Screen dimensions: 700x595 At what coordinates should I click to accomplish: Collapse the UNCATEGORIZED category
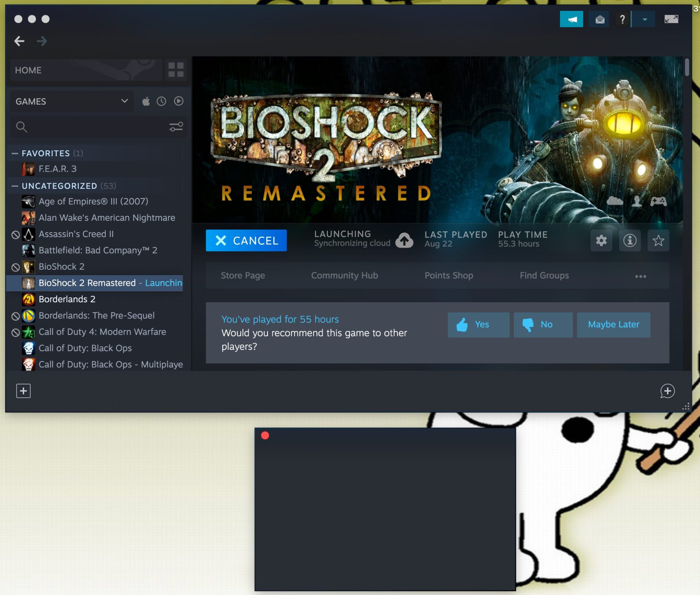[15, 186]
